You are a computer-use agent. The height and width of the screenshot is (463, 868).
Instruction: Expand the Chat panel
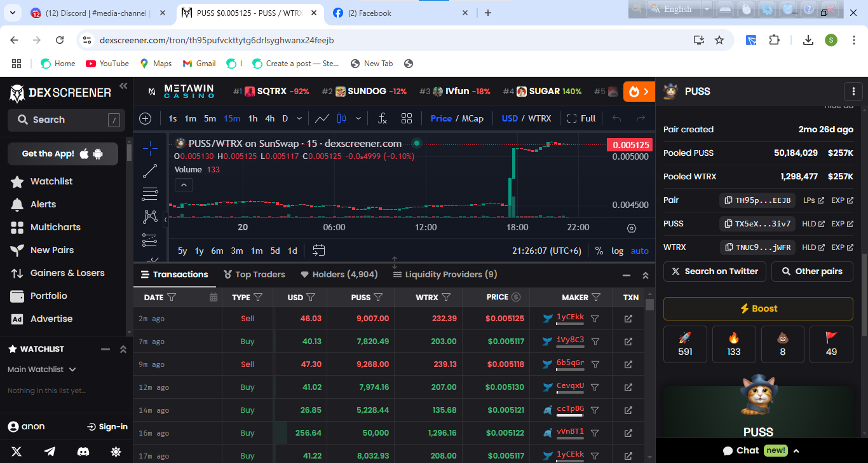761,450
